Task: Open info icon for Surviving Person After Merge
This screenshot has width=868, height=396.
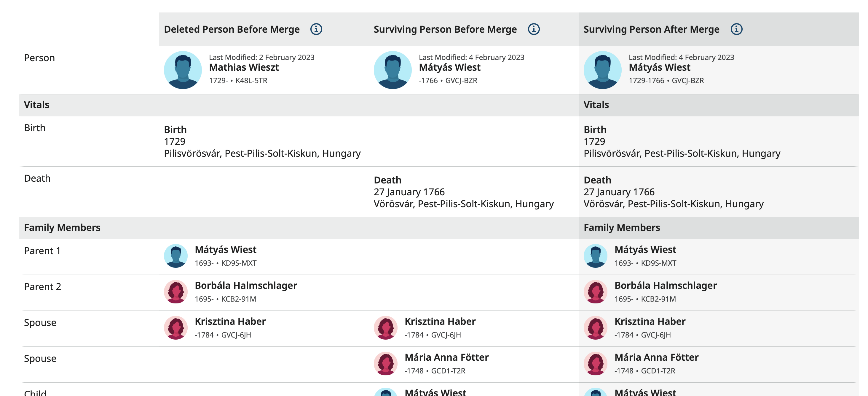Action: (x=736, y=29)
